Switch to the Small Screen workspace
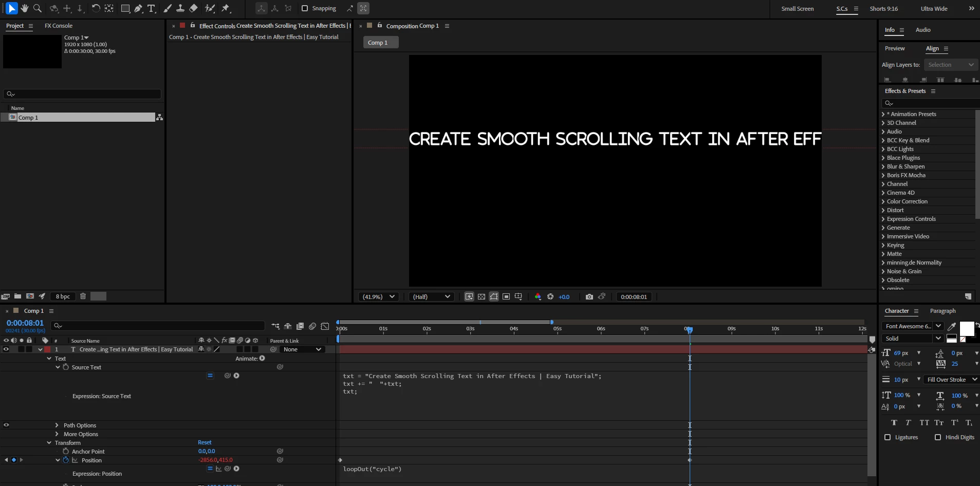 point(798,9)
